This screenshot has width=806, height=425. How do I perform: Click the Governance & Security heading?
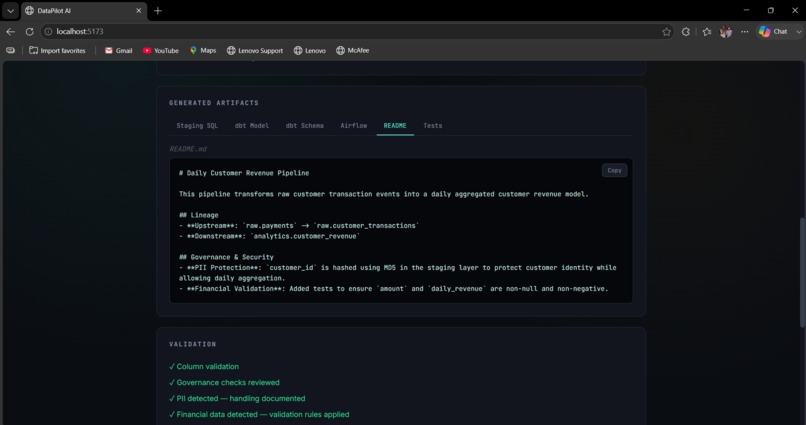coord(226,257)
